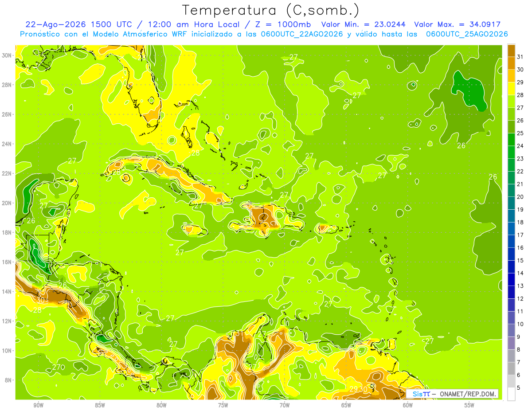Click the '2930' contour label over Venezuela

point(358,389)
